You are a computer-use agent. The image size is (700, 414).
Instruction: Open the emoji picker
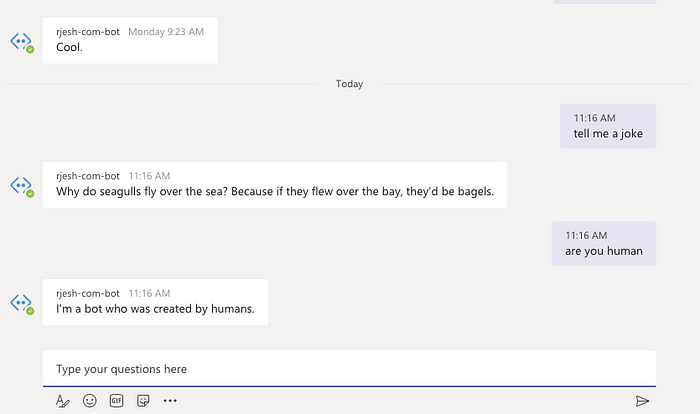click(x=90, y=401)
